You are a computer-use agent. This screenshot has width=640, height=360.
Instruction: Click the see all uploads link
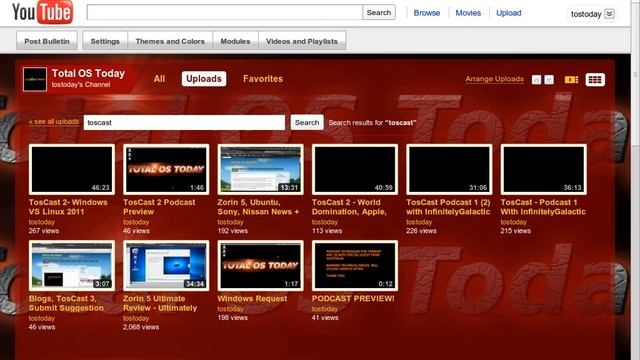[x=54, y=122]
